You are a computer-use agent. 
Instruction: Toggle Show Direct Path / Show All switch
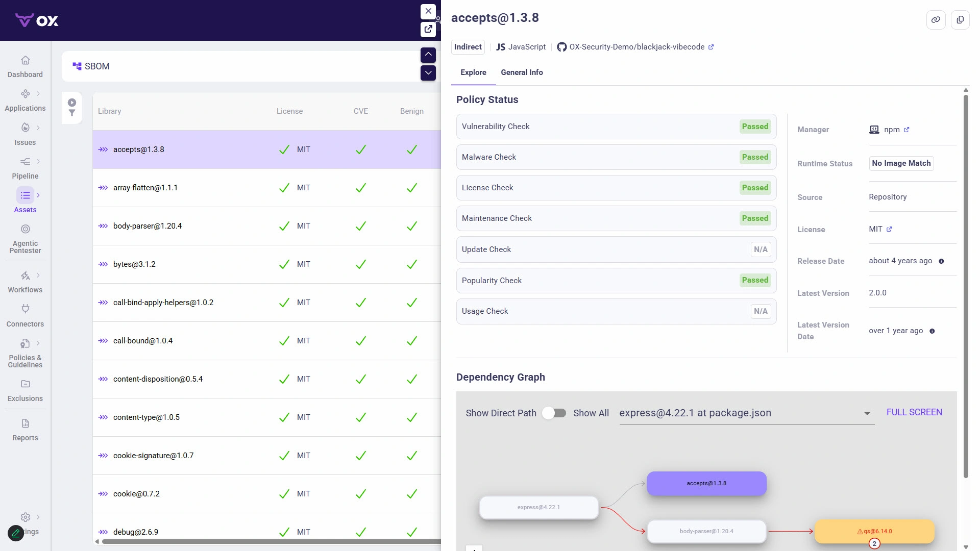click(x=554, y=413)
